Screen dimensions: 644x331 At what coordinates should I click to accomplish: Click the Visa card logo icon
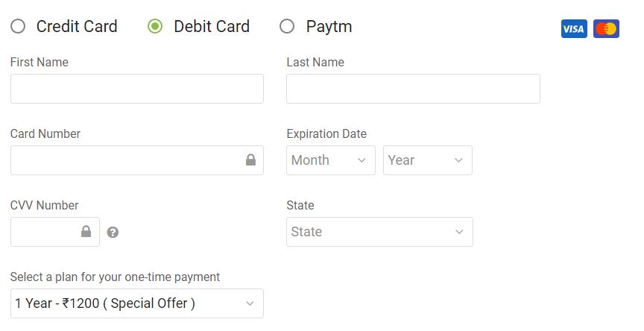574,29
